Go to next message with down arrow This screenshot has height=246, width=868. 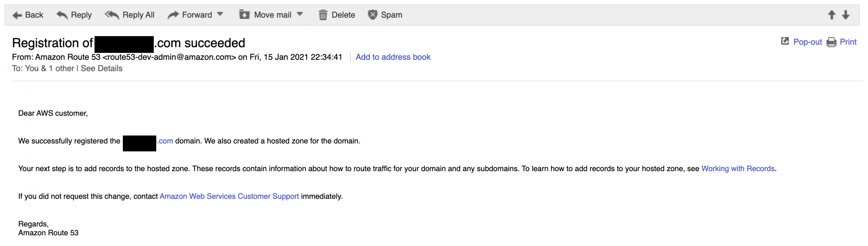pyautogui.click(x=846, y=15)
